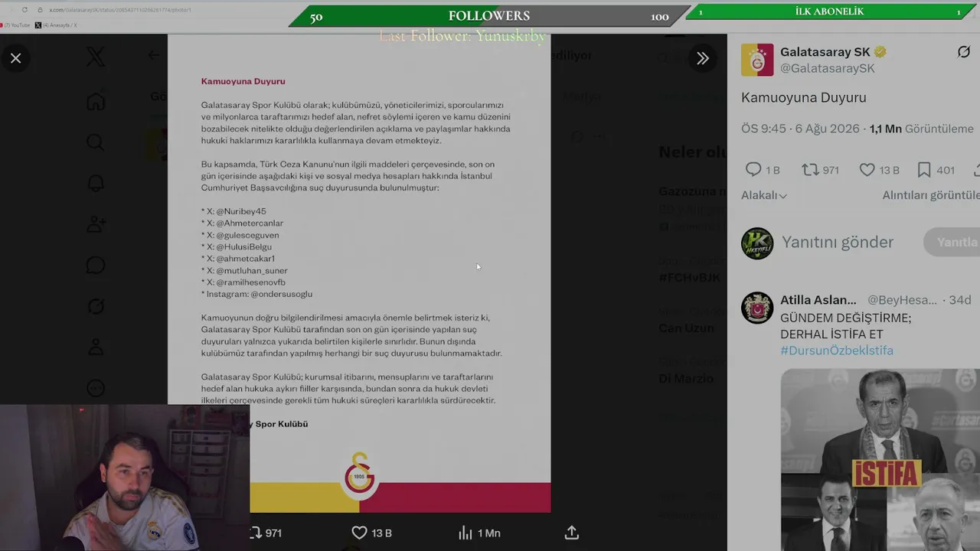The image size is (980, 551).
Task: Open the #DursunÖzbekİstifa hashtag
Action: coord(837,350)
